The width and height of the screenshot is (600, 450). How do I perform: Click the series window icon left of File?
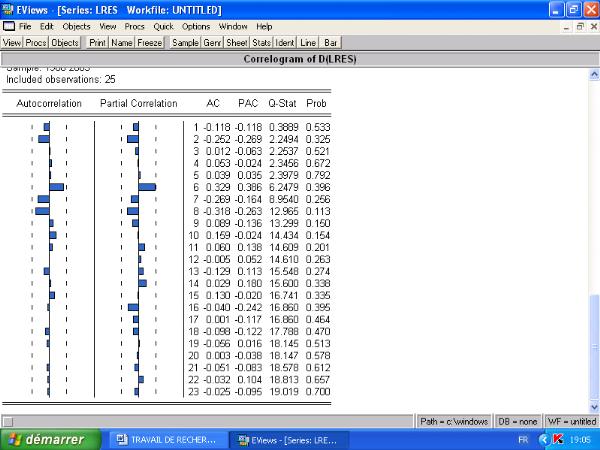[x=8, y=26]
